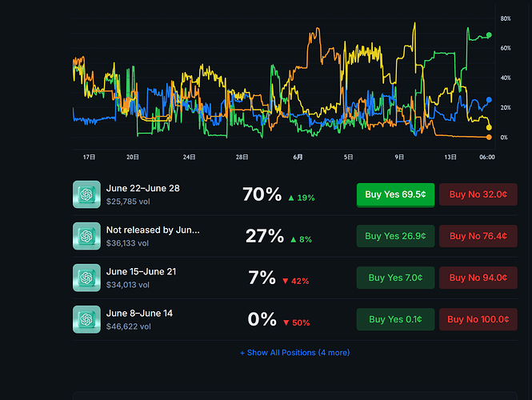Viewport: 532px width, 400px height.
Task: Open the June 22–June 28 market title
Action: pos(143,188)
